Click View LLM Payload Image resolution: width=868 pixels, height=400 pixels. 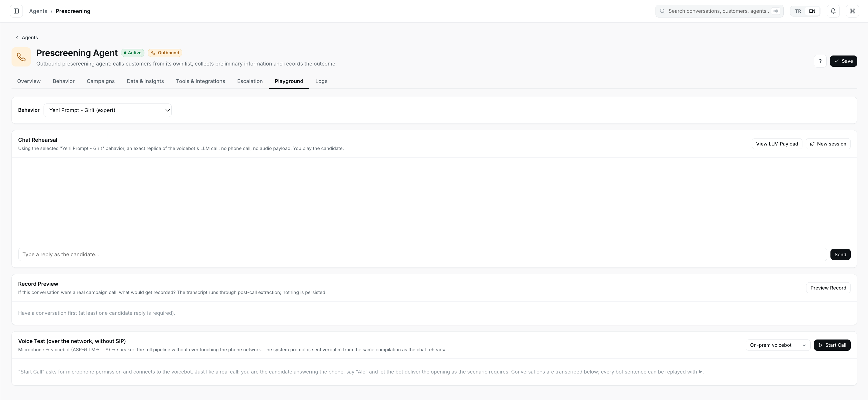(x=777, y=144)
